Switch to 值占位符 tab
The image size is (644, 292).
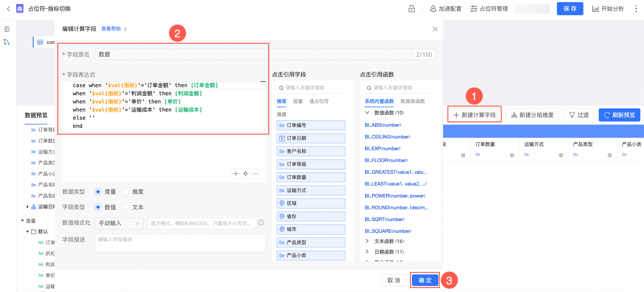[x=319, y=101]
